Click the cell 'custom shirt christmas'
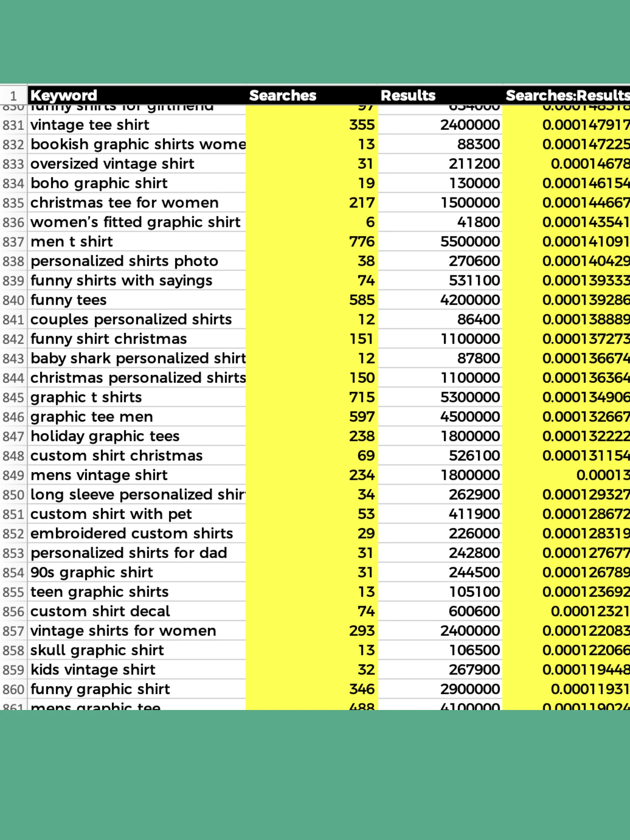This screenshot has width=630, height=840. pyautogui.click(x=137, y=456)
